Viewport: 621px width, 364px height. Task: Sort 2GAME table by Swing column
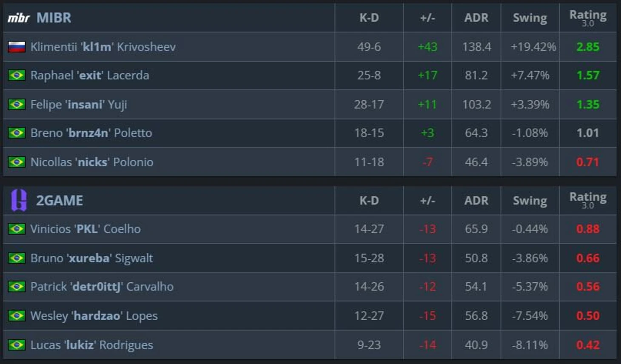click(x=530, y=200)
